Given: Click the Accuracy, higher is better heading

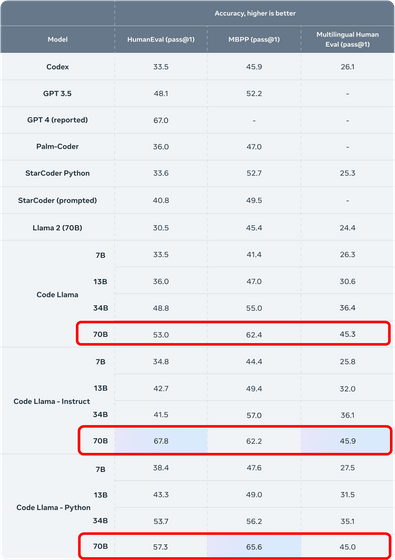Looking at the screenshot, I should tap(255, 13).
